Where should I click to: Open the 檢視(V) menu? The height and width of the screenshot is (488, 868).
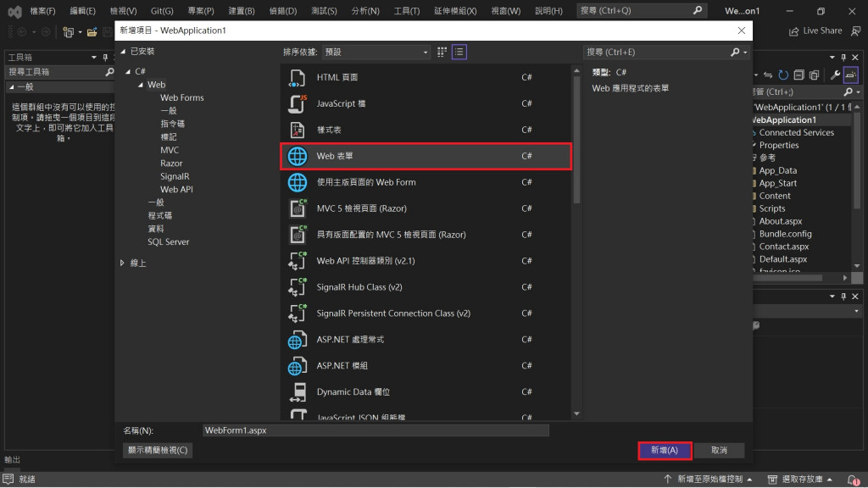[x=123, y=11]
